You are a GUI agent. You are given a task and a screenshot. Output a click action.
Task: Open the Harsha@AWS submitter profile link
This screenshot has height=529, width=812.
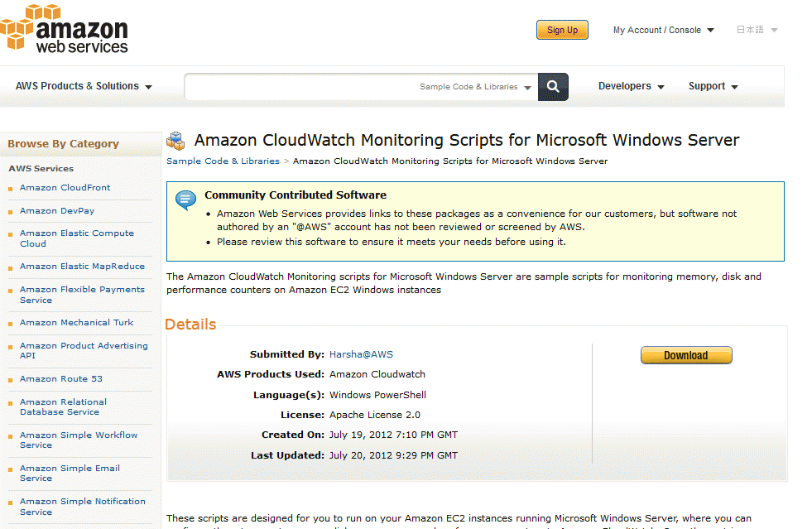(x=361, y=354)
